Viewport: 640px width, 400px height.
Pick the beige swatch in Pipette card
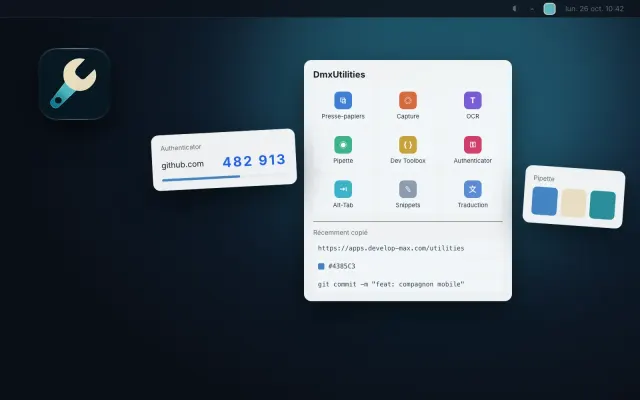point(573,203)
